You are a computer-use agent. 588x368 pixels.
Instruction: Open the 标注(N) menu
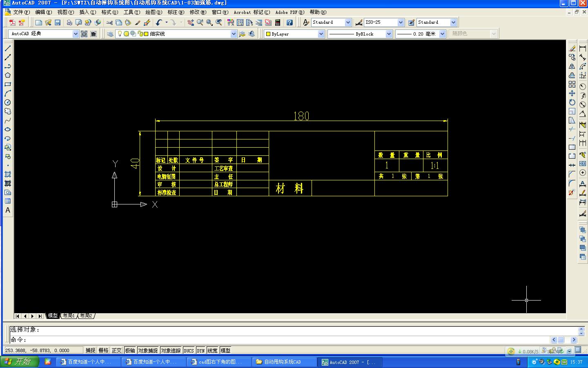pyautogui.click(x=176, y=12)
